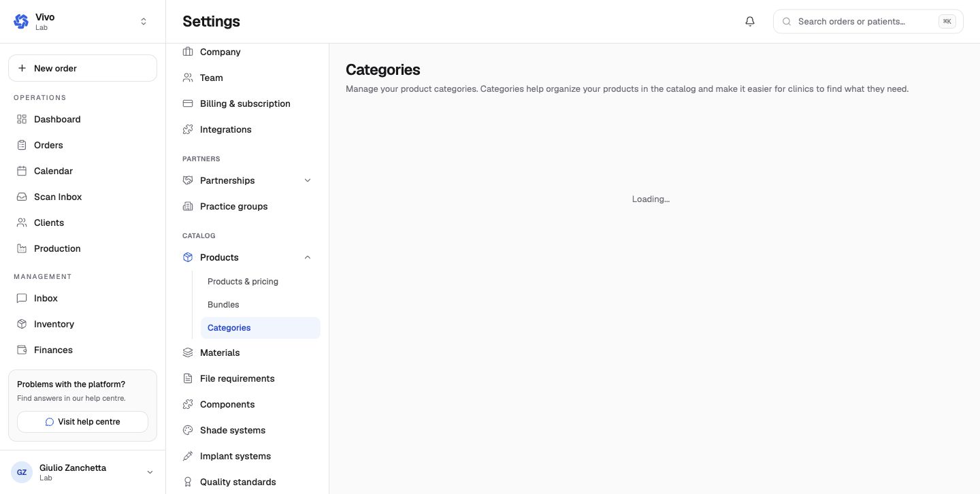Open the Components settings page
Image resolution: width=980 pixels, height=494 pixels.
coord(247,404)
